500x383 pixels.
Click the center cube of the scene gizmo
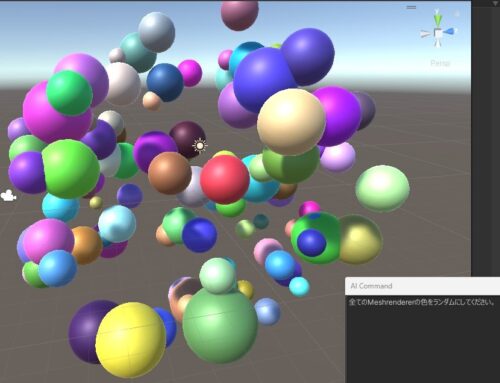[x=438, y=33]
